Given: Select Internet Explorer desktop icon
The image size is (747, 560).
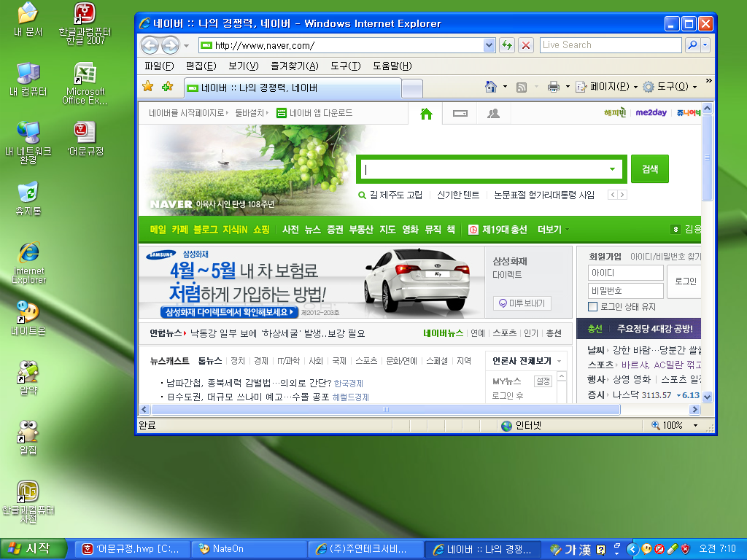Looking at the screenshot, I should click(x=28, y=262).
